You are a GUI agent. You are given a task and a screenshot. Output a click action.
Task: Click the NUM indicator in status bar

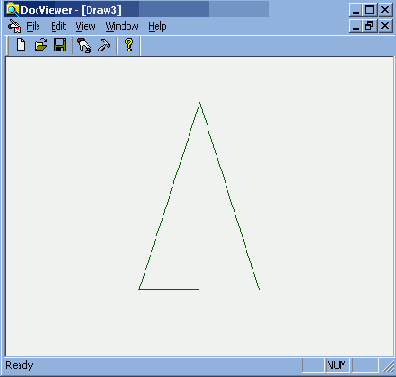pos(336,365)
